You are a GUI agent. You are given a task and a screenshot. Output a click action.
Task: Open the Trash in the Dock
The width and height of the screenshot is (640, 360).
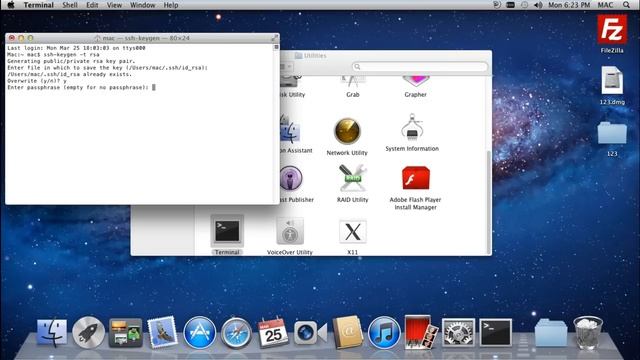point(588,333)
